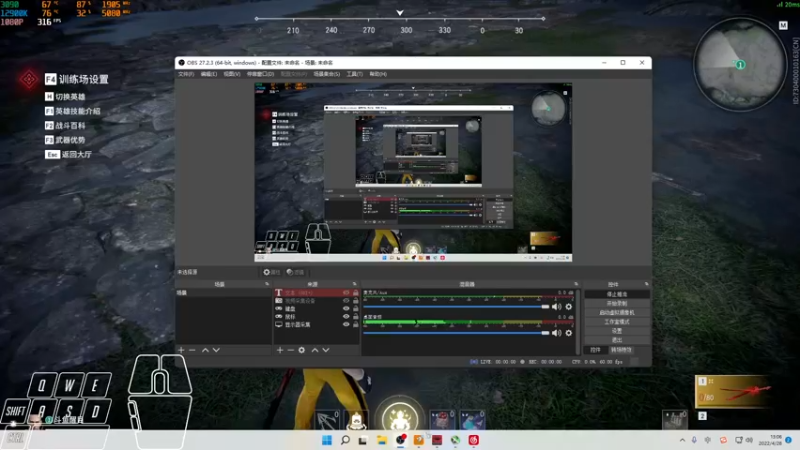Open 停靠窗口(D) menu
Screen dimensions: 800x450
260,74
